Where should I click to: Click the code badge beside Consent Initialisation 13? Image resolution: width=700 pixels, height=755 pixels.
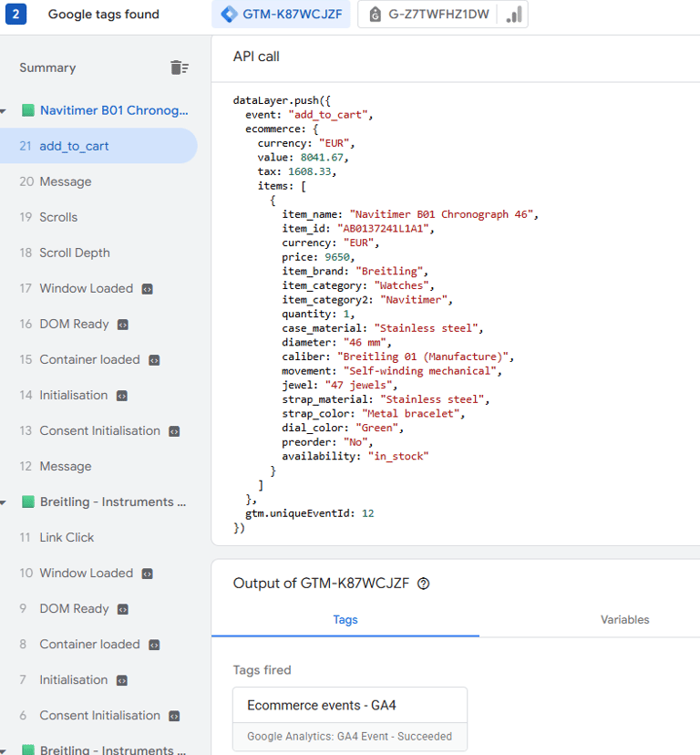174,430
